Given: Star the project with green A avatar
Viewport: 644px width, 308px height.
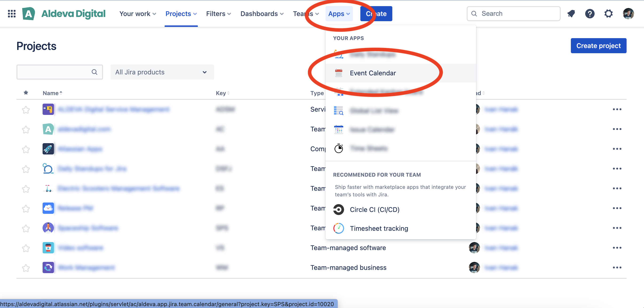Looking at the screenshot, I should [x=26, y=129].
